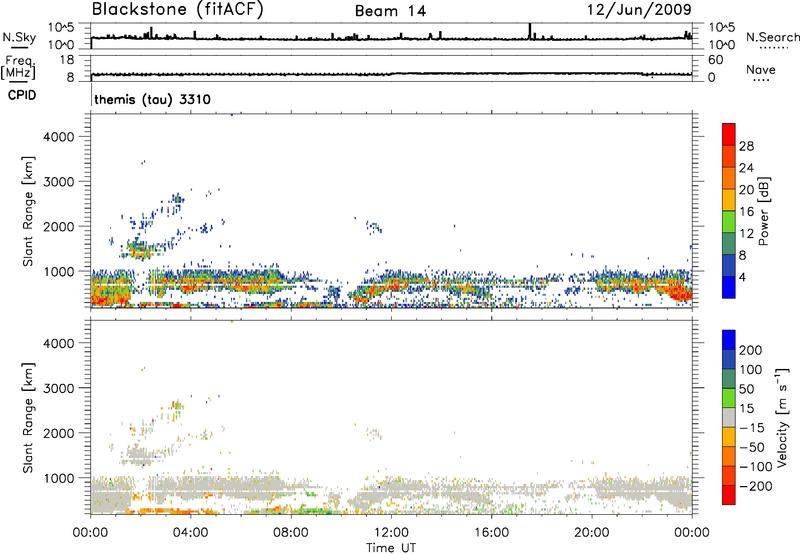This screenshot has width=800, height=554.
Task: Click the frequency trace line in Freq panel
Action: click(x=391, y=74)
